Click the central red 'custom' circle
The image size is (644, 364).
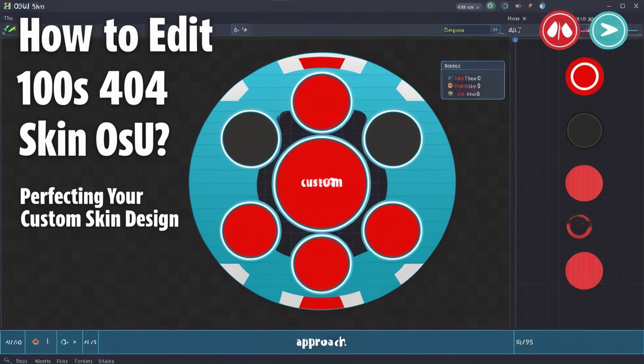click(322, 183)
